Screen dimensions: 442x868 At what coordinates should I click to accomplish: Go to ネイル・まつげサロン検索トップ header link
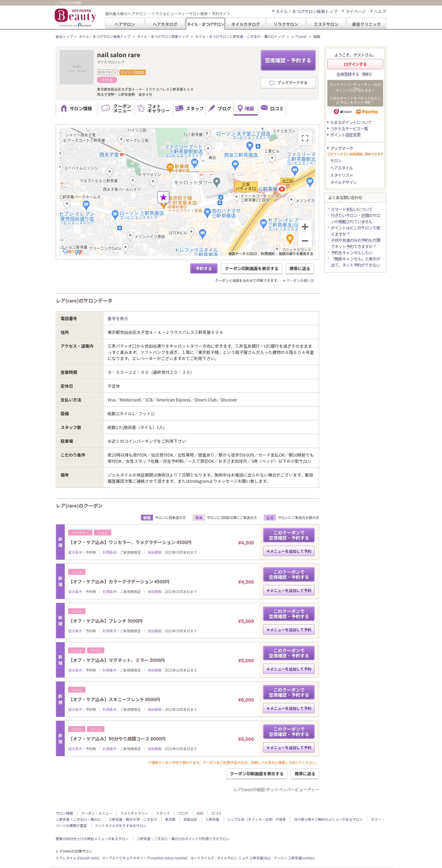point(306,11)
